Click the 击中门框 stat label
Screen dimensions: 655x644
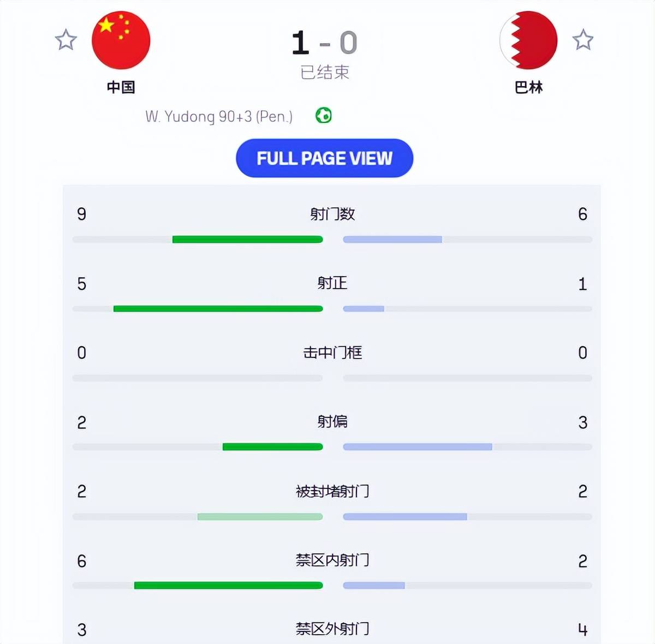pyautogui.click(x=332, y=353)
